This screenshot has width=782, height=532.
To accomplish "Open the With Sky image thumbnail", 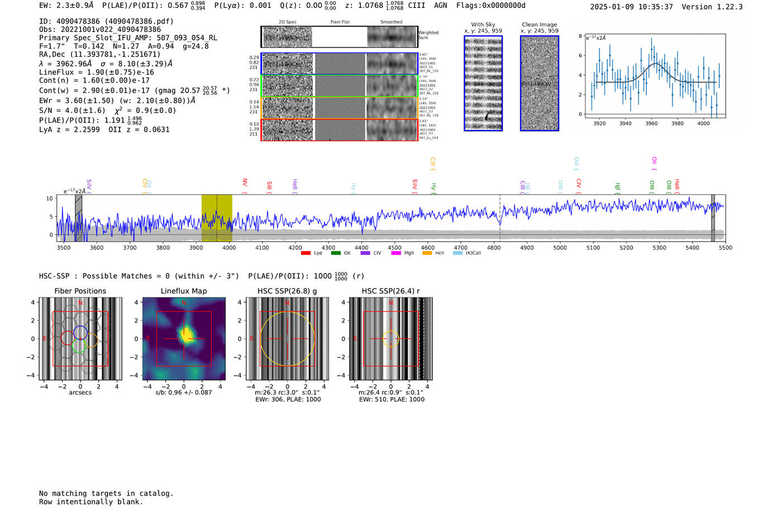I will click(483, 83).
